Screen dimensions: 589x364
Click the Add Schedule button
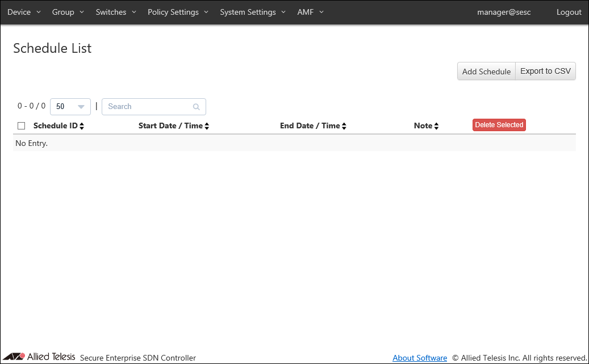(x=486, y=72)
